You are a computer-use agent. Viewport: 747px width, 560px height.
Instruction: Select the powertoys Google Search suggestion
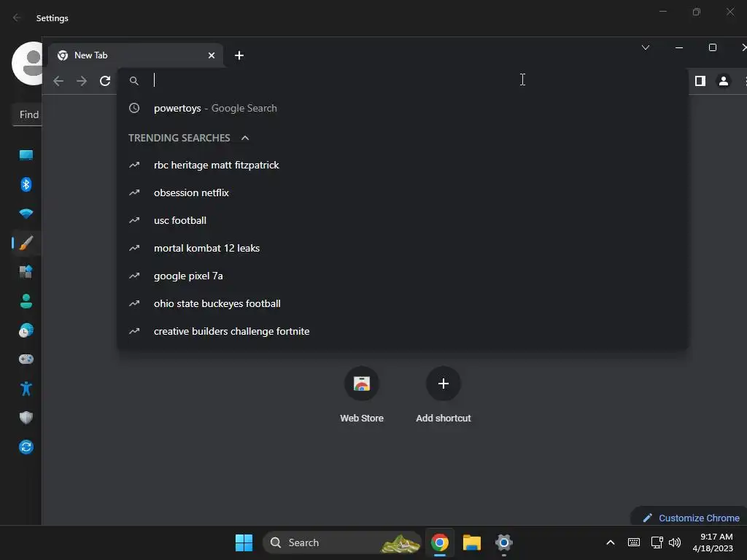pos(403,108)
